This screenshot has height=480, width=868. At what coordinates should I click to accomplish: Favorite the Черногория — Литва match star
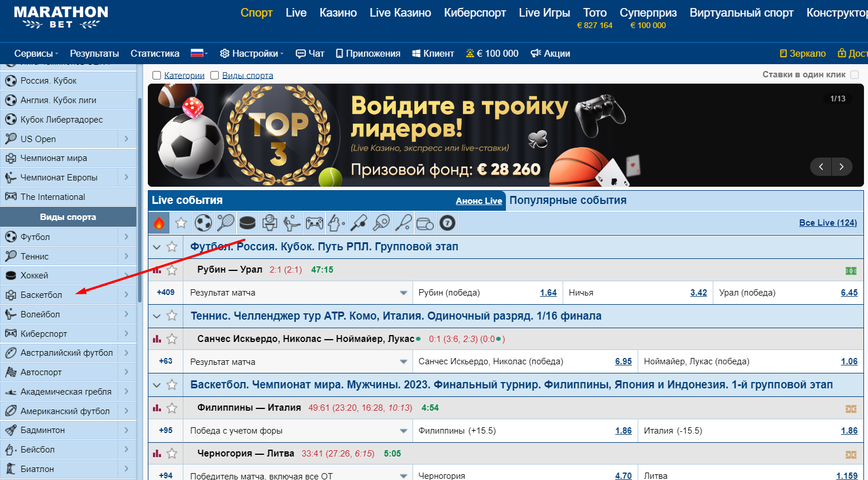tap(172, 454)
